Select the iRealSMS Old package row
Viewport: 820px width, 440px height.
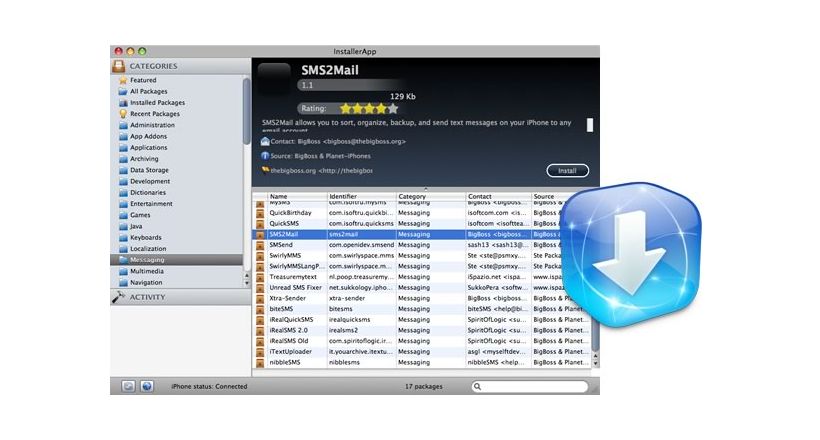pos(422,341)
